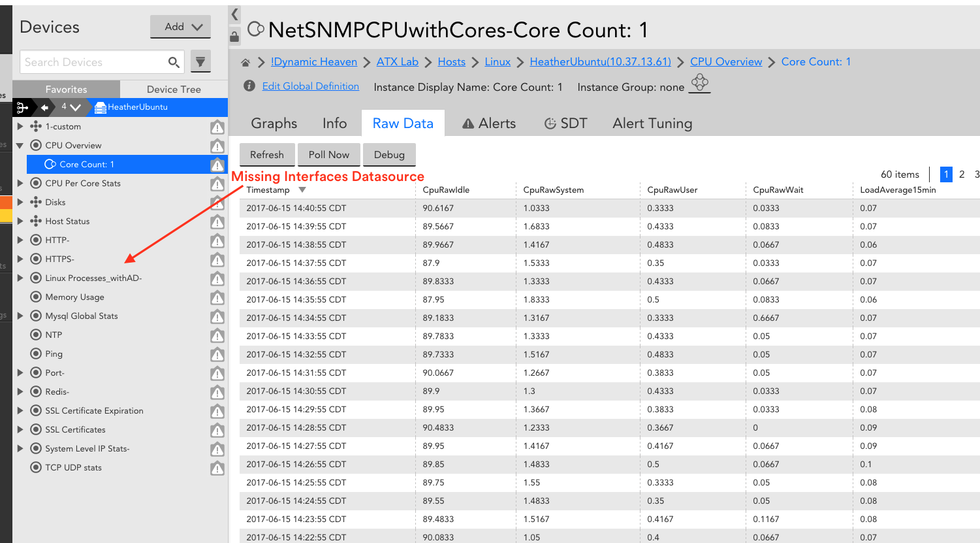Switch to the Graphs tab
980x543 pixels.
click(x=274, y=123)
